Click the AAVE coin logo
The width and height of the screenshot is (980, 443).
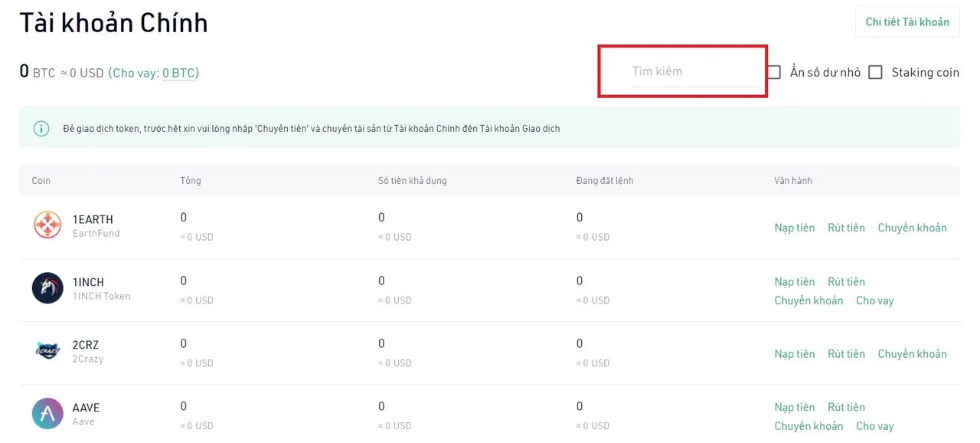(x=47, y=415)
